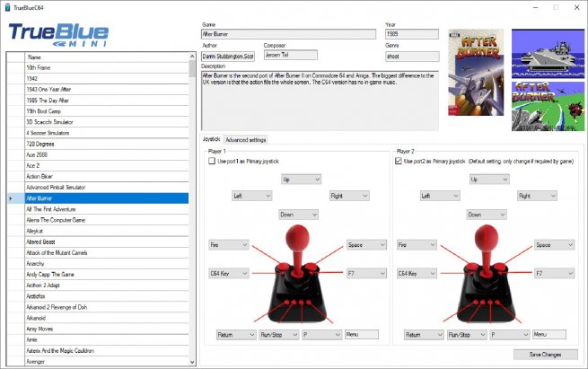
Task: Click the After Burner title screen thumbnail
Action: point(548,106)
